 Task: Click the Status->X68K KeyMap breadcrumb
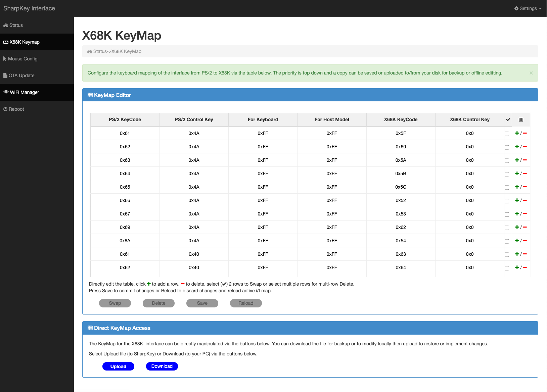click(x=114, y=51)
